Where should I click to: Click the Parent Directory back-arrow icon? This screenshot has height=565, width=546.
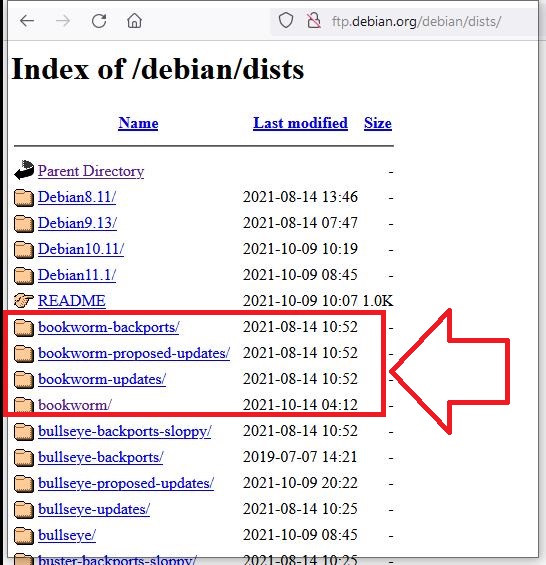(x=24, y=170)
